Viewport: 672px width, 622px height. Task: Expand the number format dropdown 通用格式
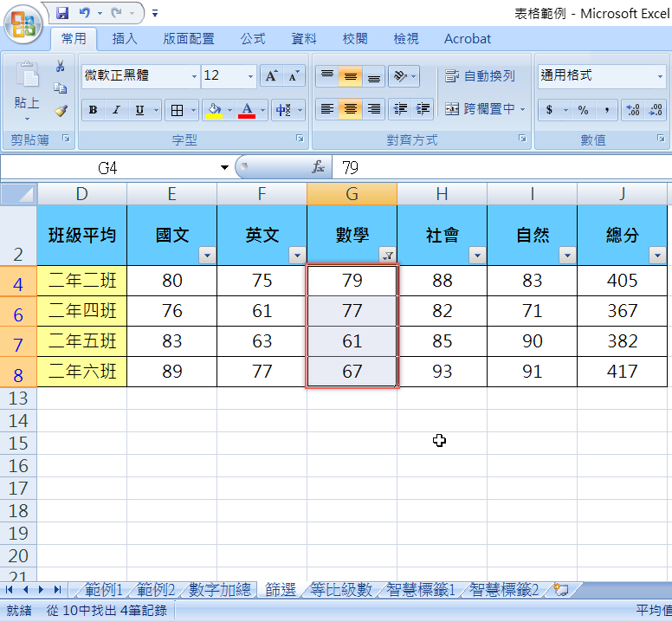(659, 76)
